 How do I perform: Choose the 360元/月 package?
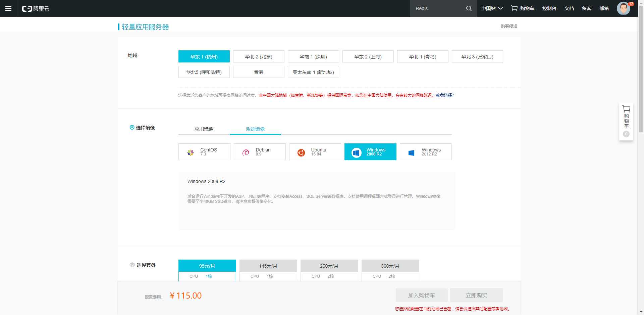click(x=390, y=266)
